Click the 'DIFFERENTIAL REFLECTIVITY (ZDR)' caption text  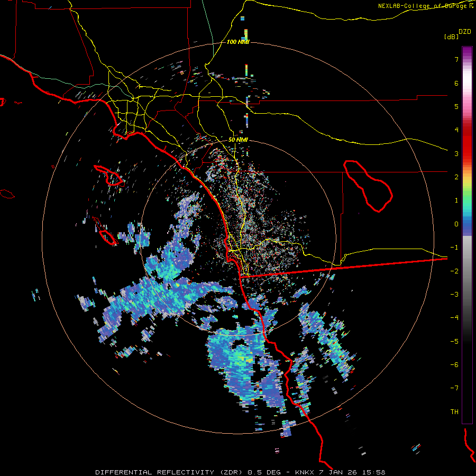(x=169, y=472)
